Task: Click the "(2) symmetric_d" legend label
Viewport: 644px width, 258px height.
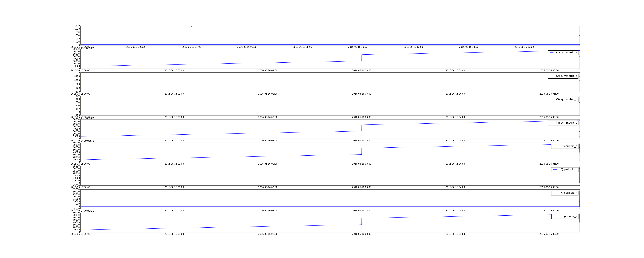Action: click(x=566, y=76)
